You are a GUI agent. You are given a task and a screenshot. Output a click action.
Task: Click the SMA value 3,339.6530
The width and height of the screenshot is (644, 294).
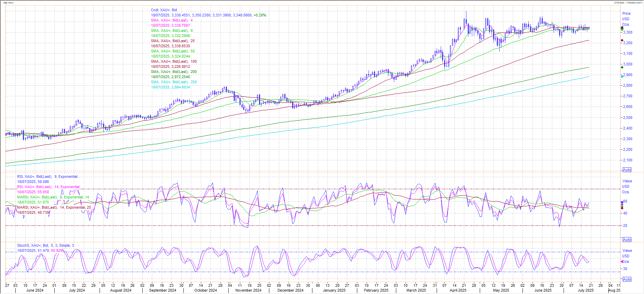point(181,46)
